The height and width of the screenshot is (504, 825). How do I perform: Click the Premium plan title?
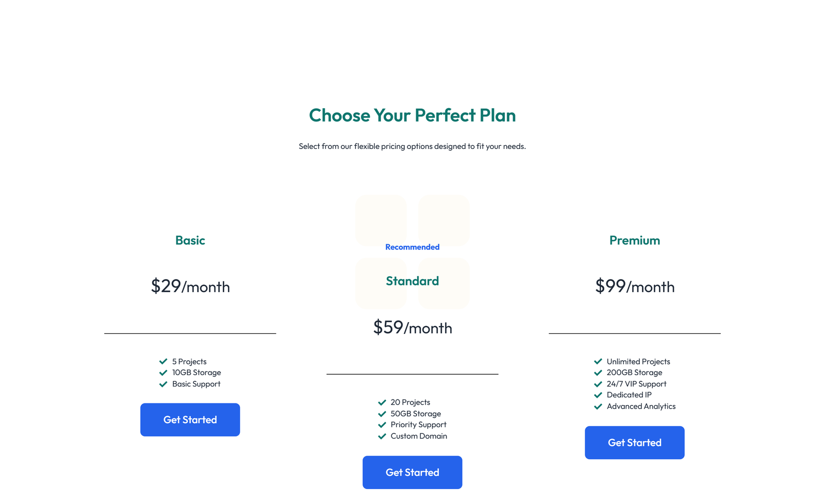tap(634, 240)
